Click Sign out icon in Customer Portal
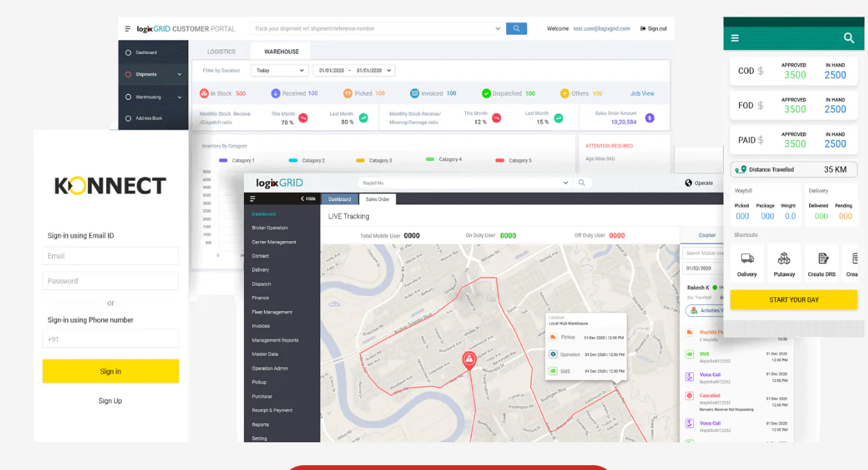868x470 pixels. coord(643,28)
